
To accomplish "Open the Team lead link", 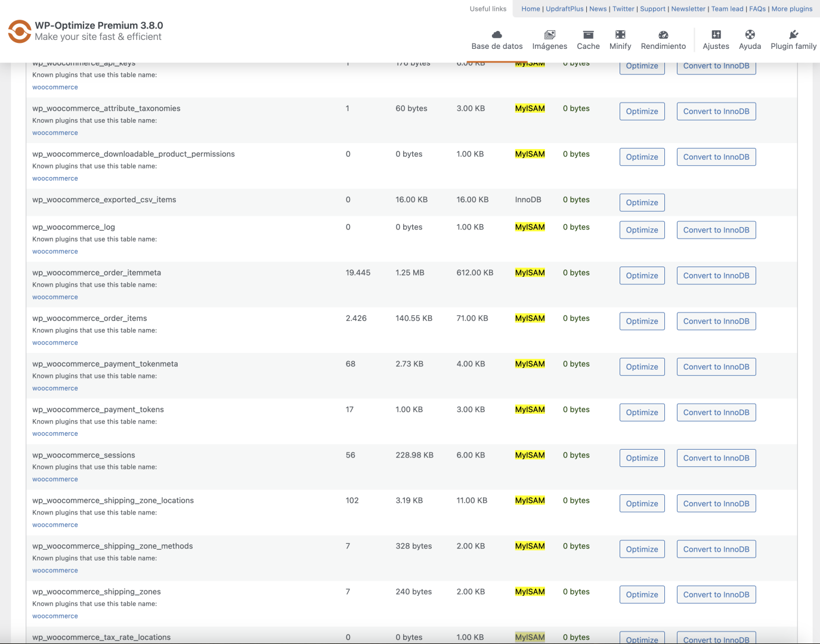I will coord(728,9).
